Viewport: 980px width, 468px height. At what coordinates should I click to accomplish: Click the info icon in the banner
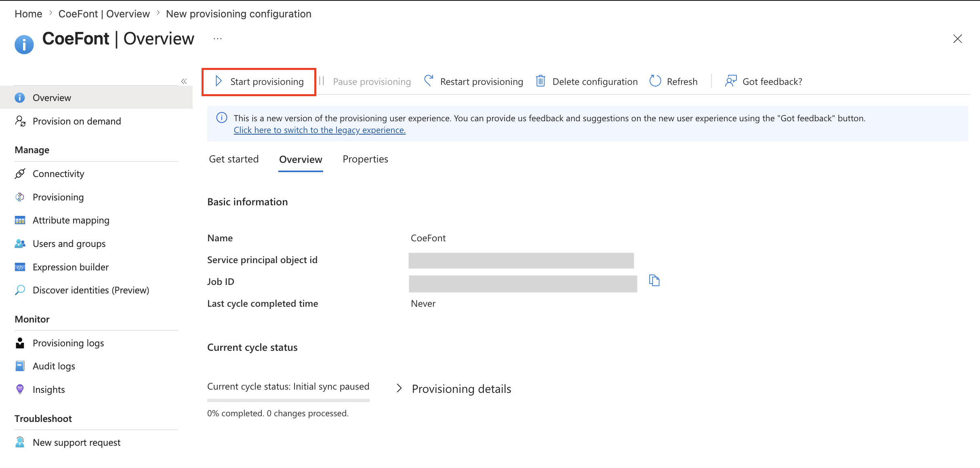pos(222,118)
